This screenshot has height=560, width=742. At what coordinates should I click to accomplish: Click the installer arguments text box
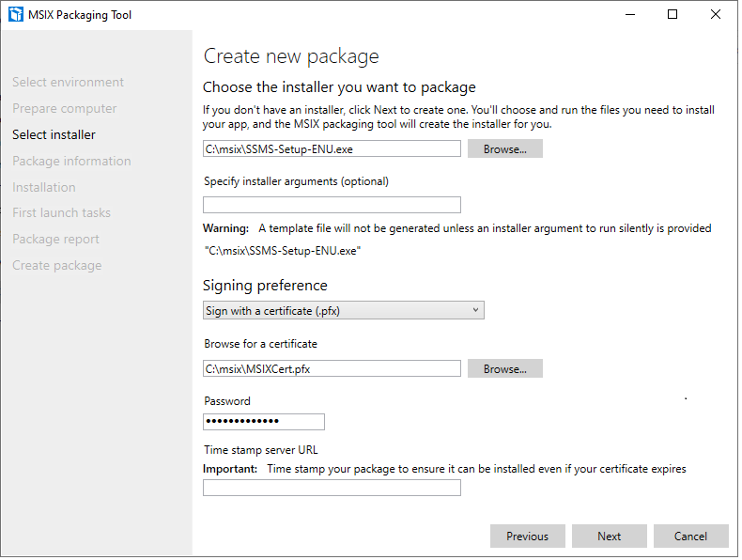pyautogui.click(x=333, y=206)
